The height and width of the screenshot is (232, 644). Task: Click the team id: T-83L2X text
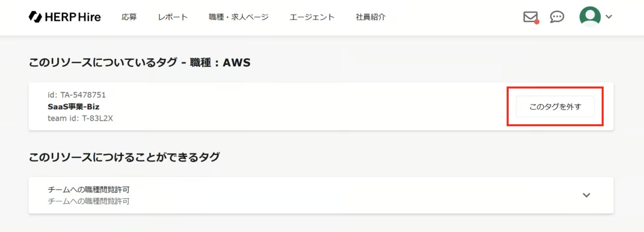tap(80, 118)
